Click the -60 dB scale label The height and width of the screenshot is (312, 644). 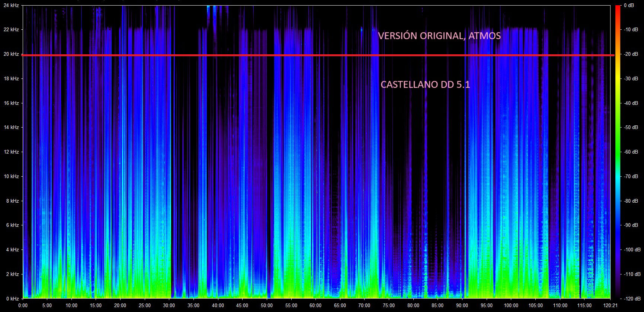[632, 152]
